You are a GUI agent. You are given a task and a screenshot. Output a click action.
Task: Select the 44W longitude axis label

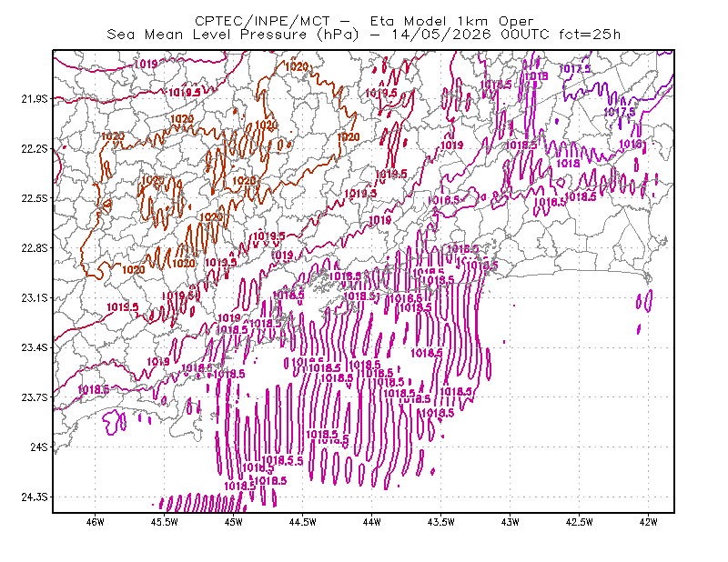[x=372, y=522]
